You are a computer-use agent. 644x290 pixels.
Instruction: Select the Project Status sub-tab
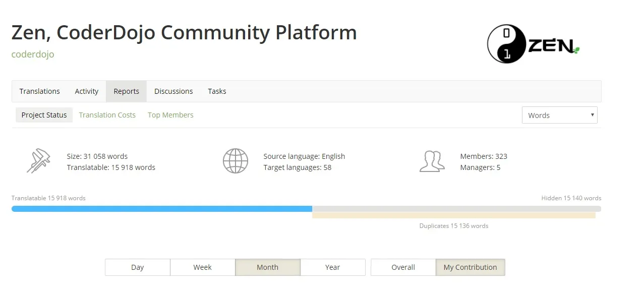point(44,115)
